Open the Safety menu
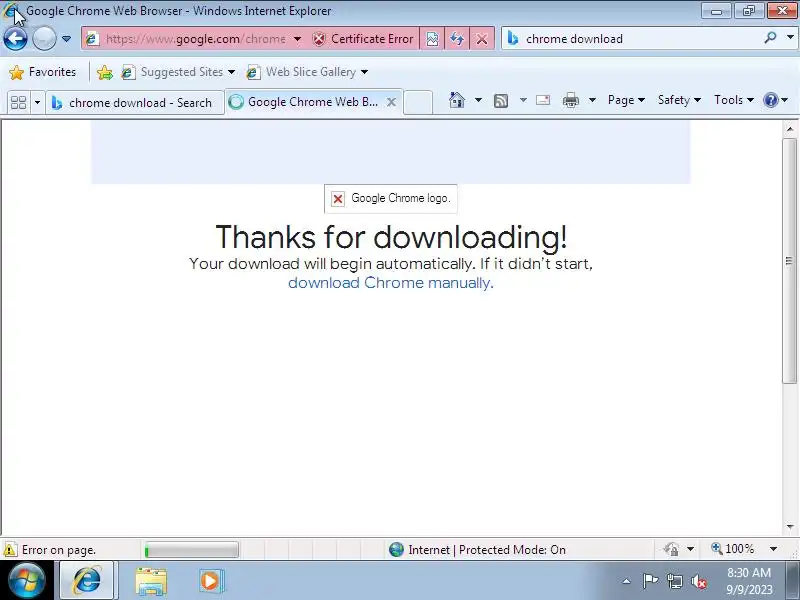Viewport: 800px width, 600px height. click(679, 100)
